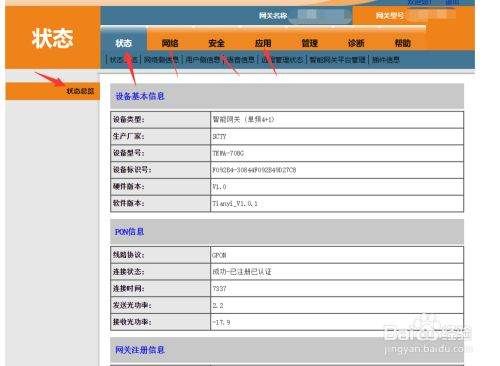500x366 pixels.
Task: Click the 设备类型 label cell
Action: (x=160, y=120)
